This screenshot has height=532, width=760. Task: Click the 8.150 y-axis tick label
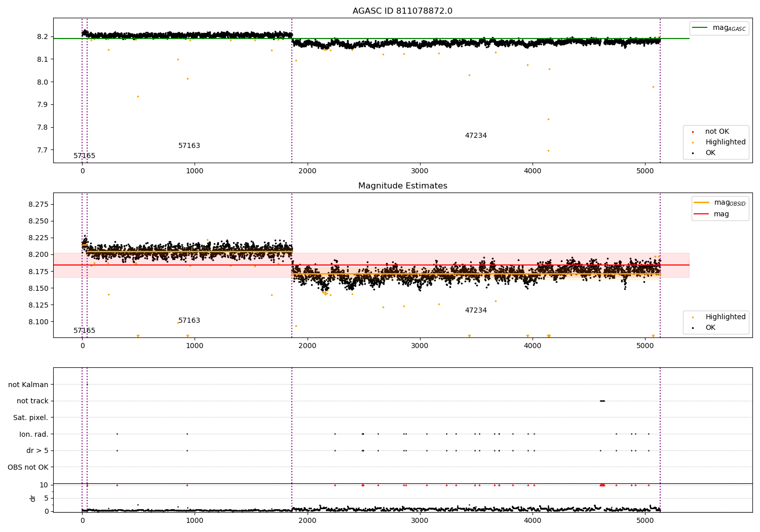pos(39,288)
